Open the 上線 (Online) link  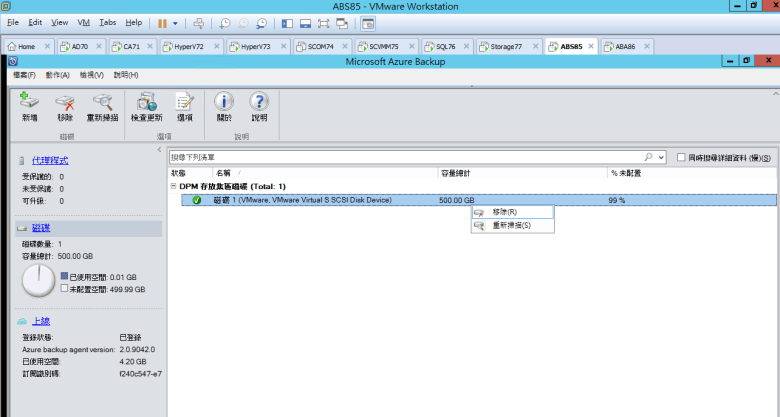(41, 322)
